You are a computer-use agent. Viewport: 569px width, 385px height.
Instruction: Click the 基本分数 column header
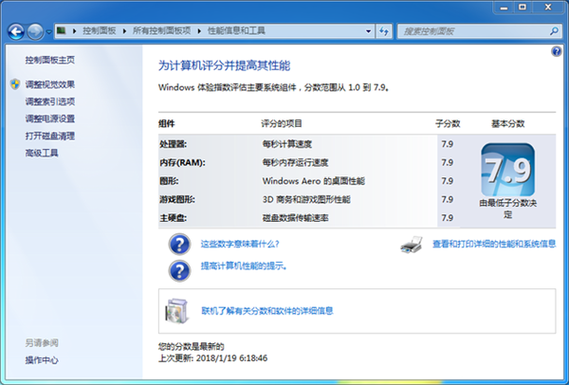pyautogui.click(x=508, y=124)
